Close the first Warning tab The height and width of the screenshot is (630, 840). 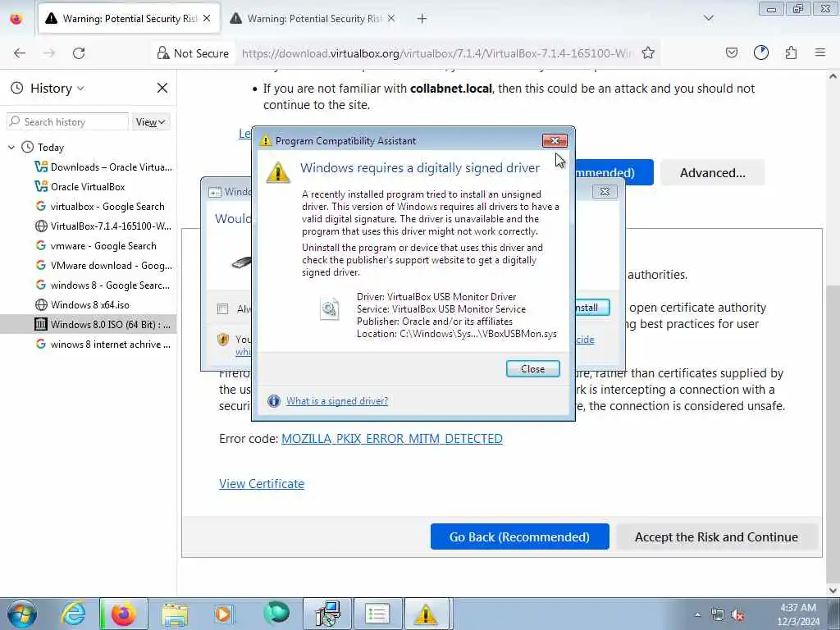[207, 19]
